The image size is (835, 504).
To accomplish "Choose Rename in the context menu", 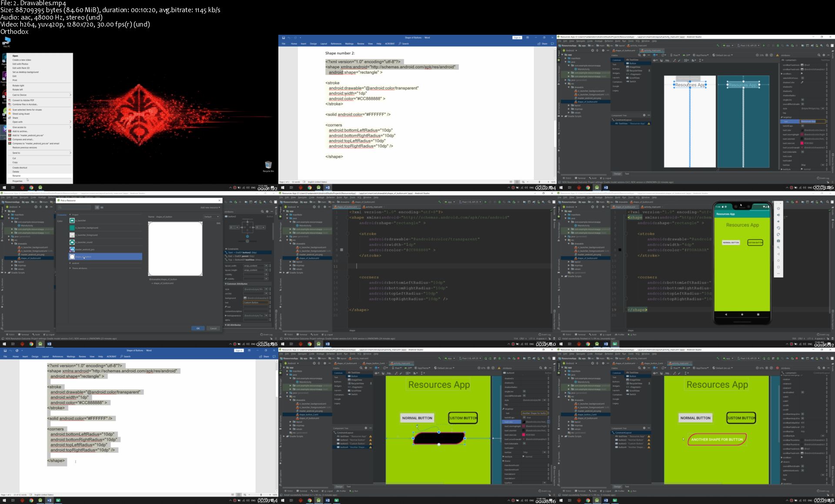I will (x=16, y=176).
